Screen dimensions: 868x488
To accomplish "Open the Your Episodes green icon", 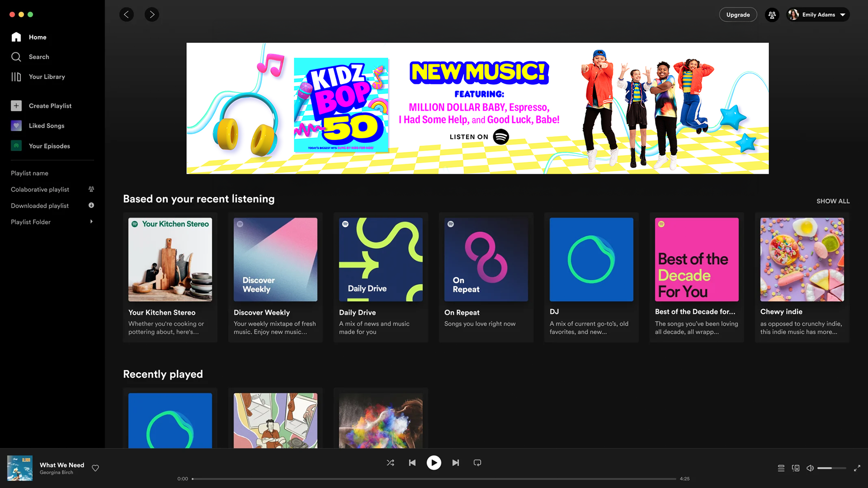I will 16,146.
